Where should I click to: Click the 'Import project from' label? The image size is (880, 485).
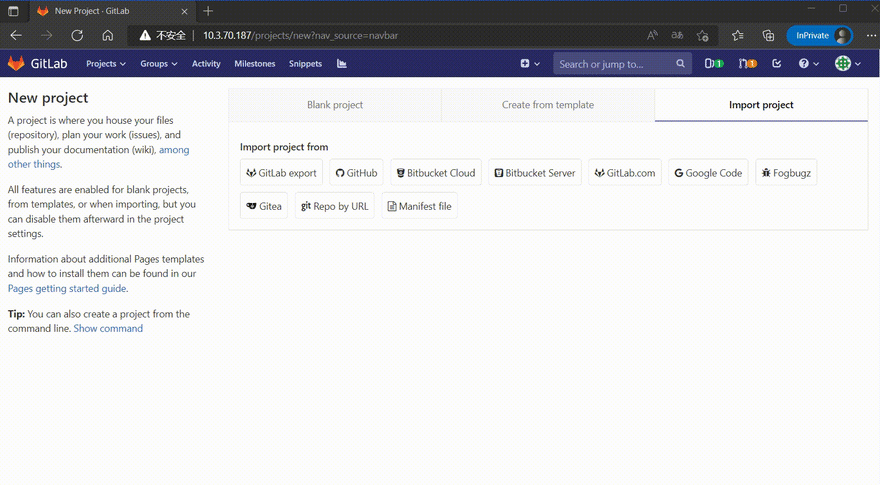tap(284, 147)
